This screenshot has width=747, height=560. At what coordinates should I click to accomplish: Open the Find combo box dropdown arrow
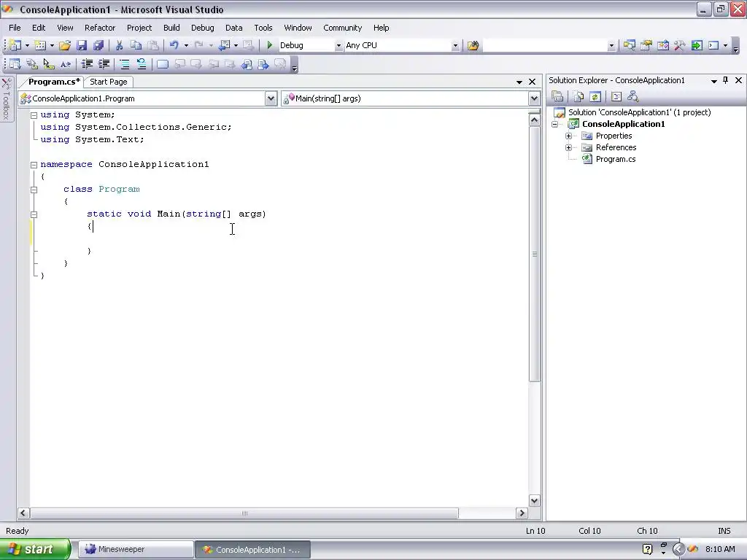[611, 46]
